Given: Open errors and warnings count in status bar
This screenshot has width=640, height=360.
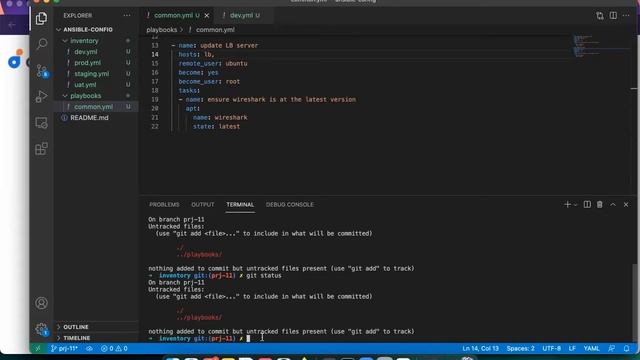Looking at the screenshot, I should coord(114,349).
